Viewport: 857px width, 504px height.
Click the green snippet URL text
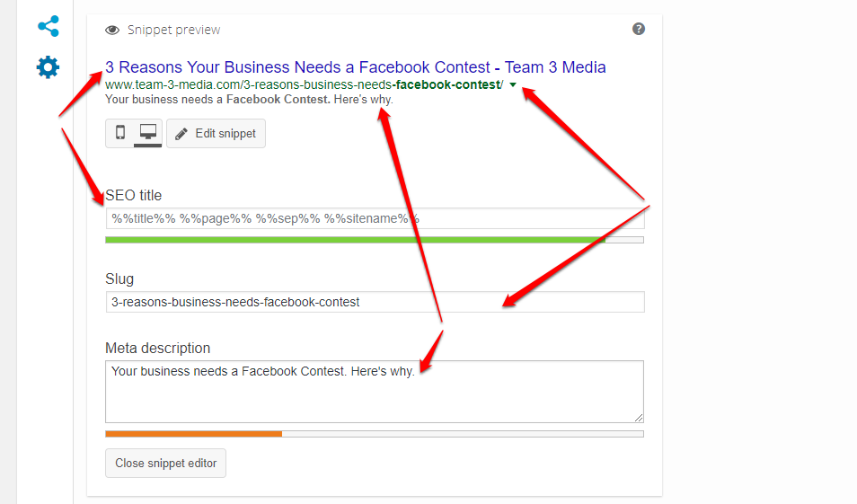point(304,84)
